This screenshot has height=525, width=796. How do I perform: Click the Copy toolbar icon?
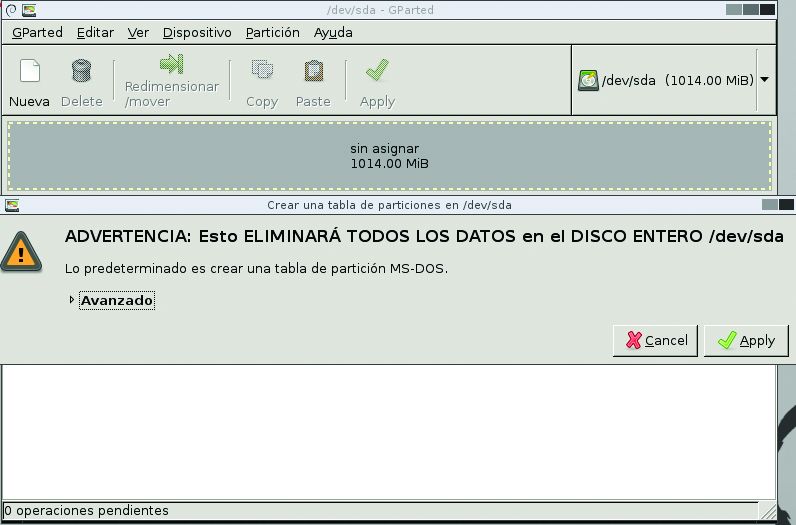262,70
